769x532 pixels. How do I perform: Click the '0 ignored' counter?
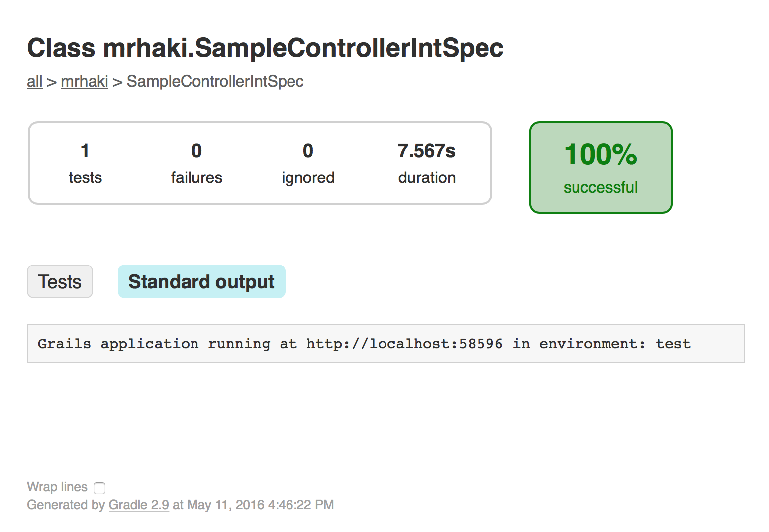point(308,163)
